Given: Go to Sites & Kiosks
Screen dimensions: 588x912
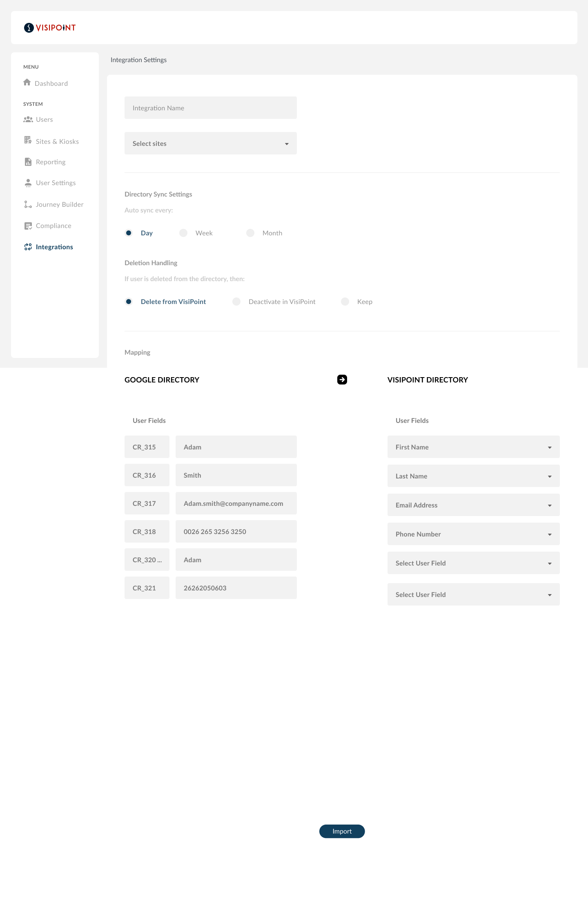Looking at the screenshot, I should pos(57,141).
